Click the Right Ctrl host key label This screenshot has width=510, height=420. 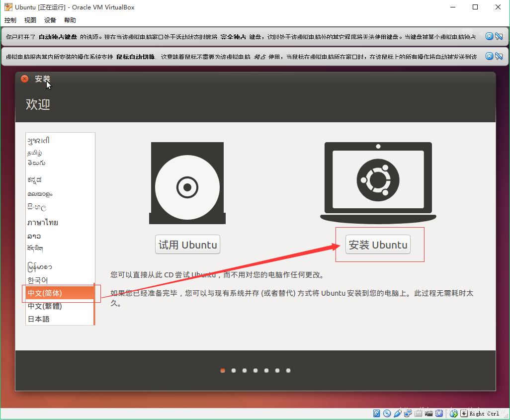[484, 414]
